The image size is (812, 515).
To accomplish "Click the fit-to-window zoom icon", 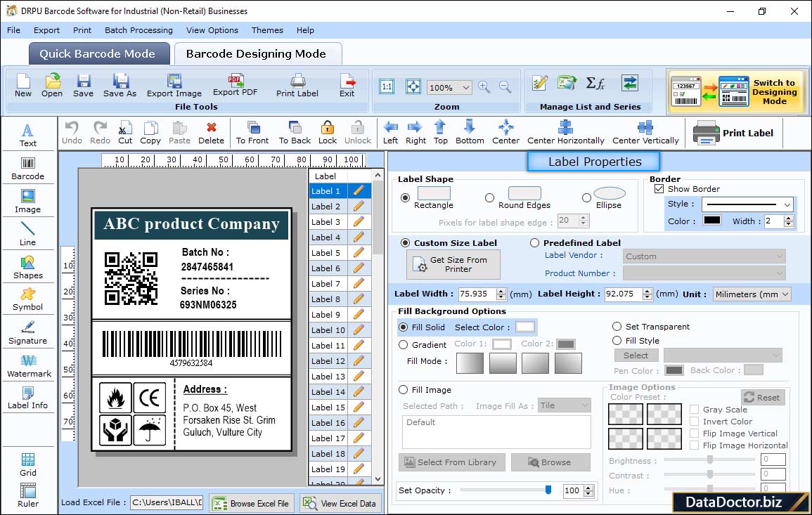I will point(413,86).
